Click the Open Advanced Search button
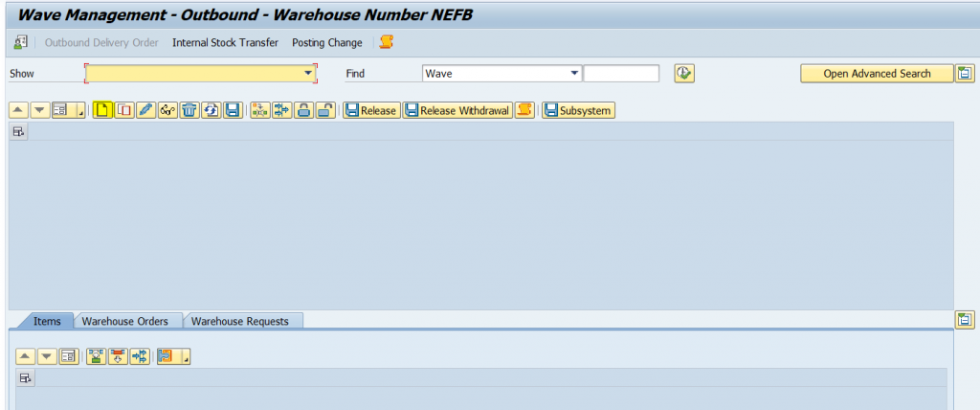Screen dimensions: 980x410 [x=877, y=73]
